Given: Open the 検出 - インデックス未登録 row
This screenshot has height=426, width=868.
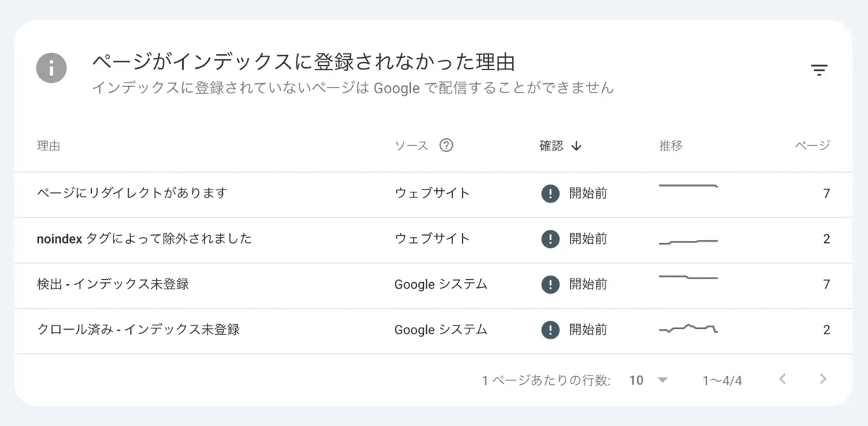Looking at the screenshot, I should [x=113, y=284].
